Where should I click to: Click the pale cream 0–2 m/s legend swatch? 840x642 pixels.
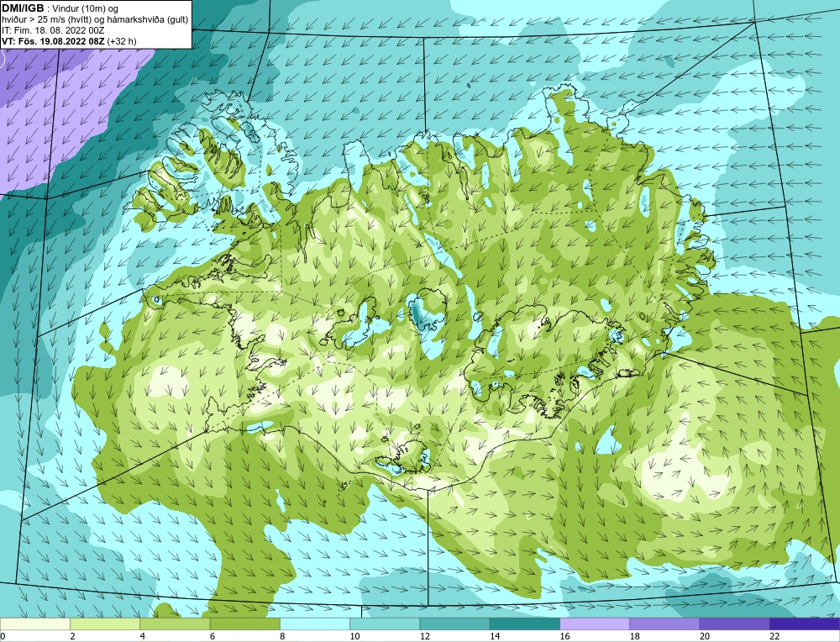(35, 624)
